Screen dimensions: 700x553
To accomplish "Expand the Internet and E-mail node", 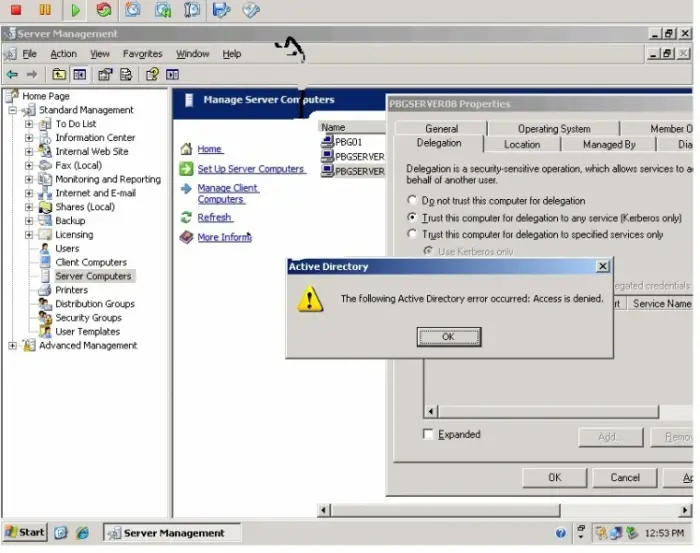I will click(x=29, y=193).
